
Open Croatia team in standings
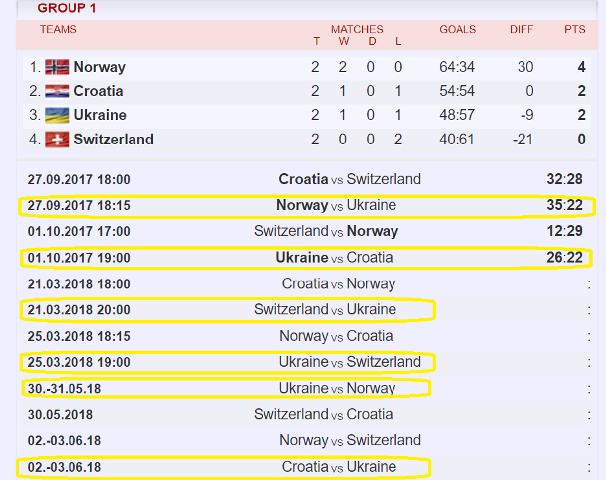coord(99,91)
